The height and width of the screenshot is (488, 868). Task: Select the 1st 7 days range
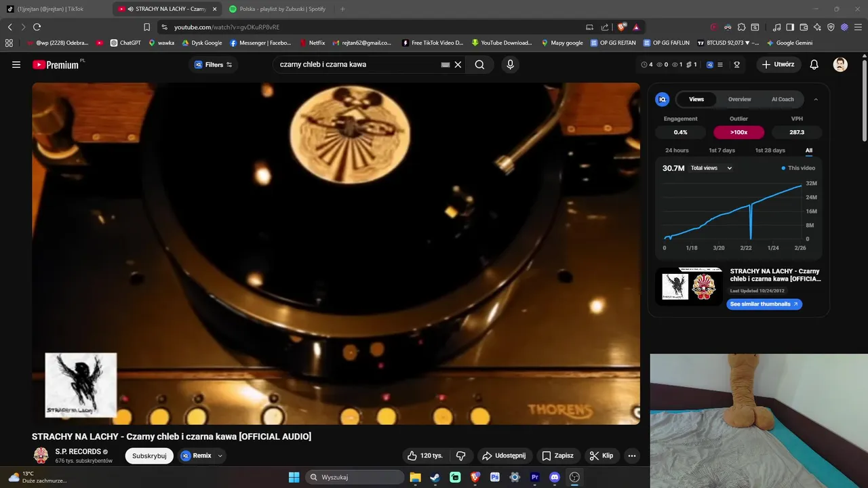click(722, 150)
